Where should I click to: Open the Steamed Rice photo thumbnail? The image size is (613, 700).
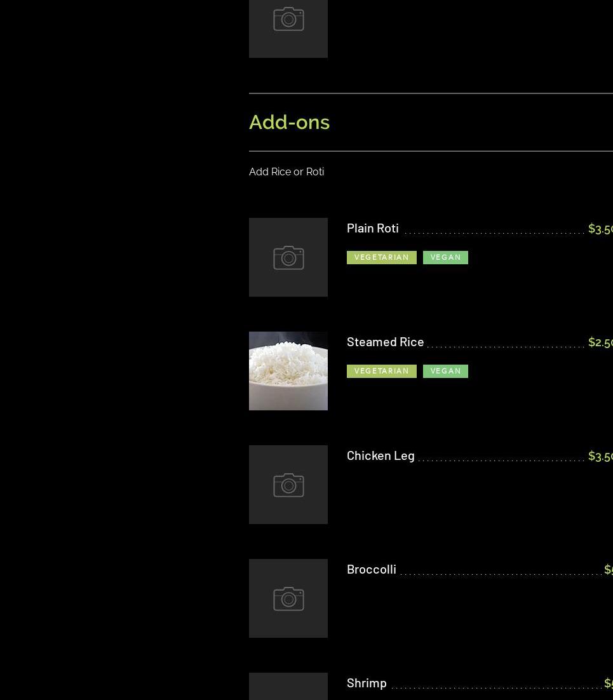coord(288,371)
